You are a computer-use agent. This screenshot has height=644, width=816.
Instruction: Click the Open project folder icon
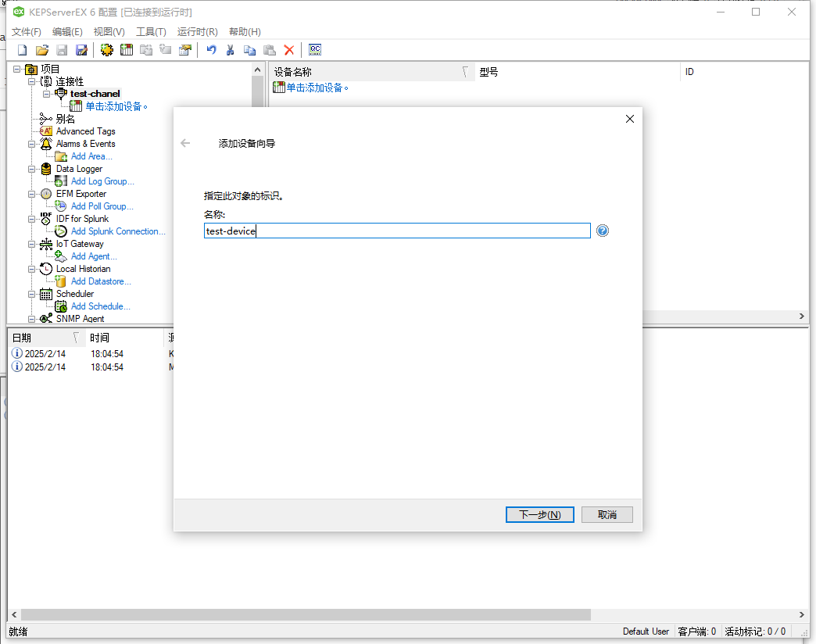pyautogui.click(x=42, y=50)
